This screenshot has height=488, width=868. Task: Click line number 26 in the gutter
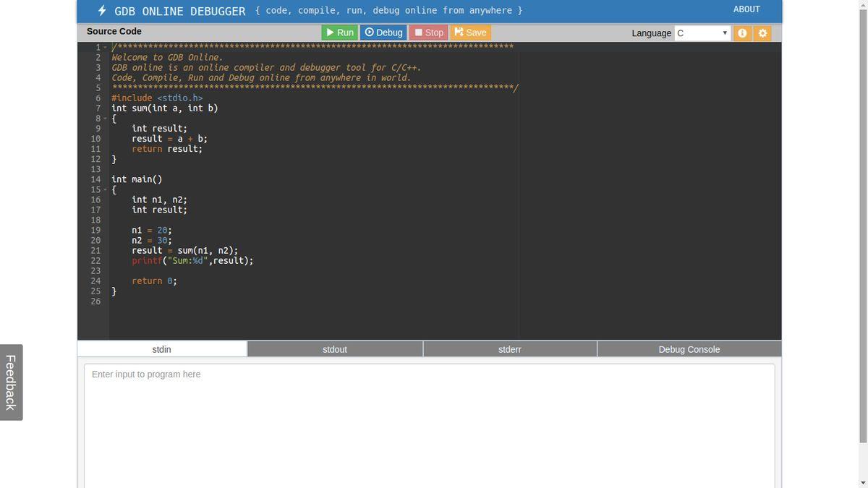[95, 301]
